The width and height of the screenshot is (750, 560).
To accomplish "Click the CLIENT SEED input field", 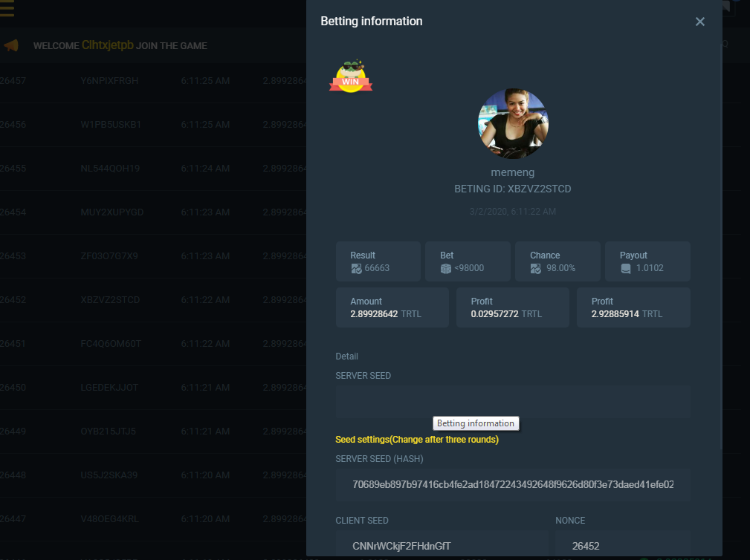I will 442,546.
